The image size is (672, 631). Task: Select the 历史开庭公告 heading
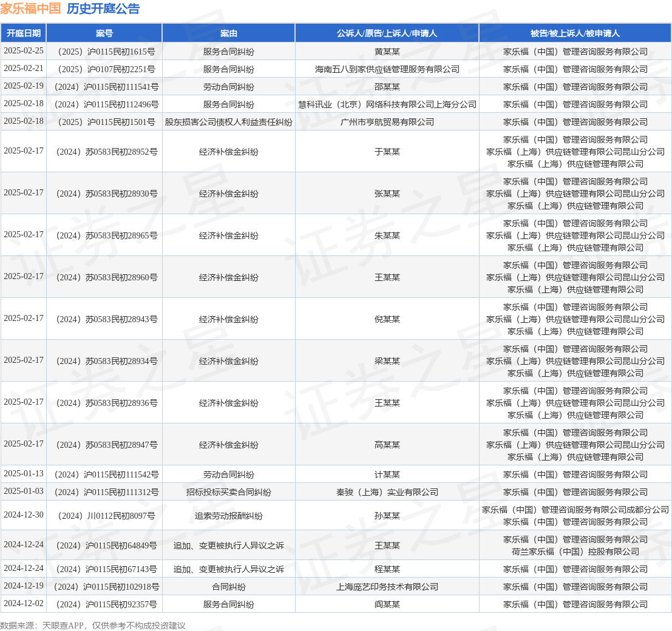[x=103, y=8]
